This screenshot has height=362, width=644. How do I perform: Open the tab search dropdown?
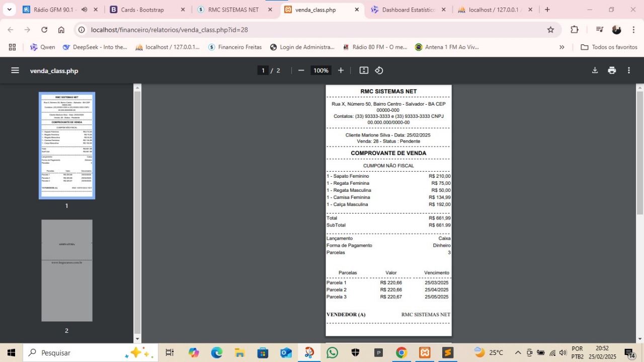[9, 10]
